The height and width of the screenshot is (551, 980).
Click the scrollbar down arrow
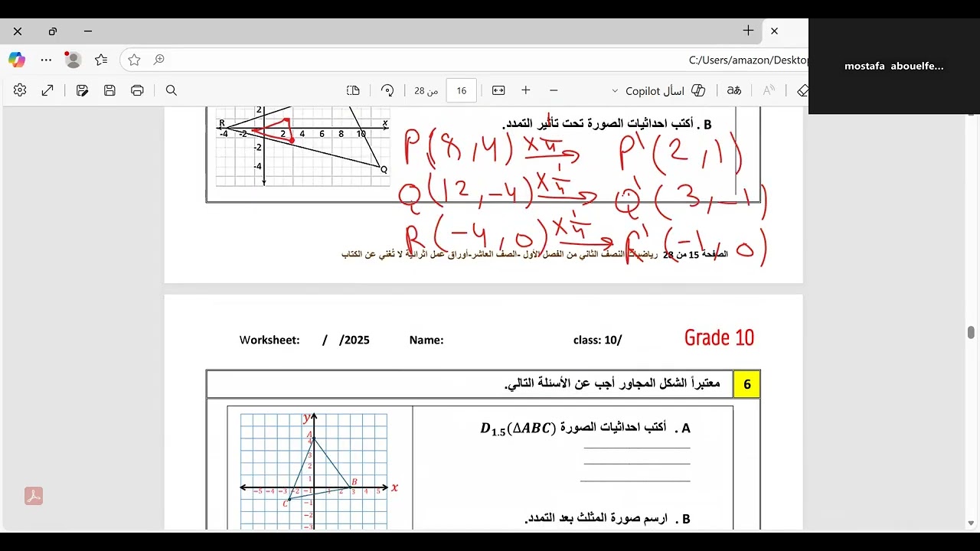[971, 523]
